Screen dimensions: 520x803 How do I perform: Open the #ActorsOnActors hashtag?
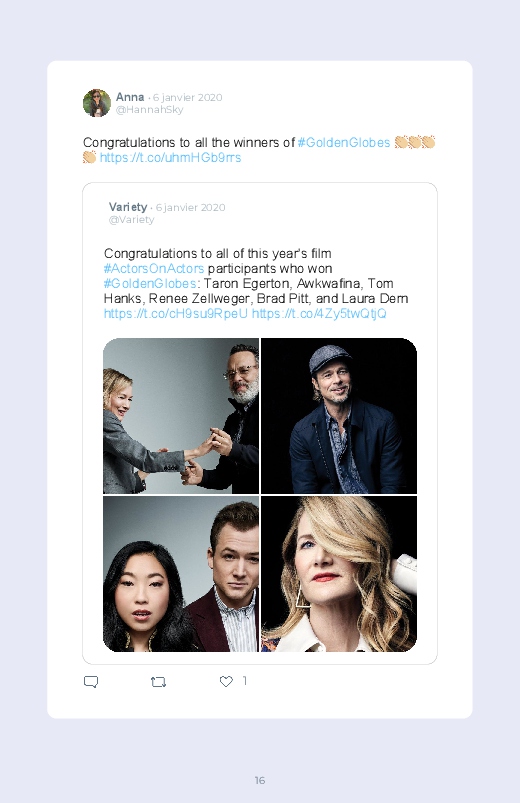[x=154, y=268]
